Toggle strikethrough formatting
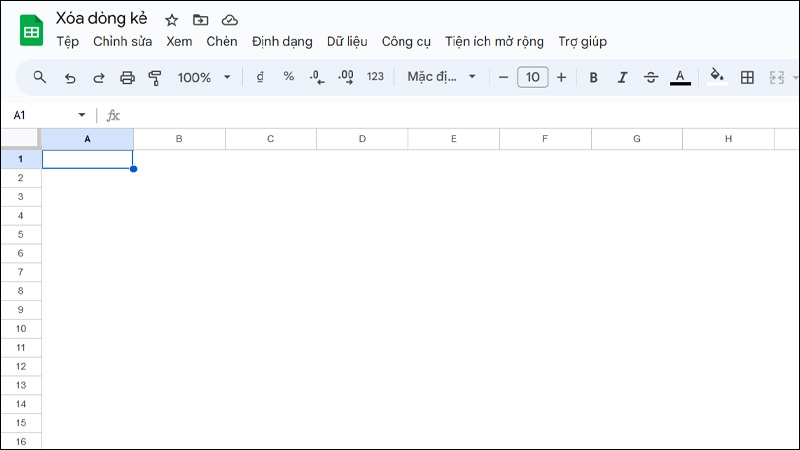Image resolution: width=800 pixels, height=450 pixels. [651, 78]
